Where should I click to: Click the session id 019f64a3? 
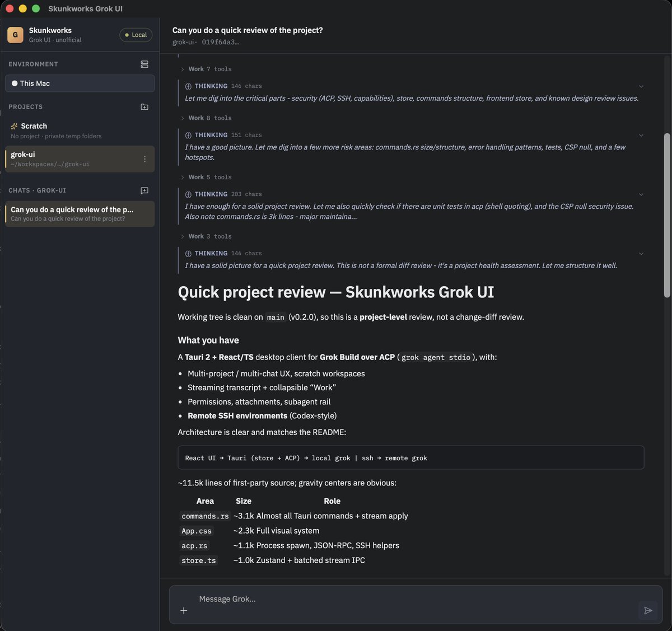click(220, 42)
